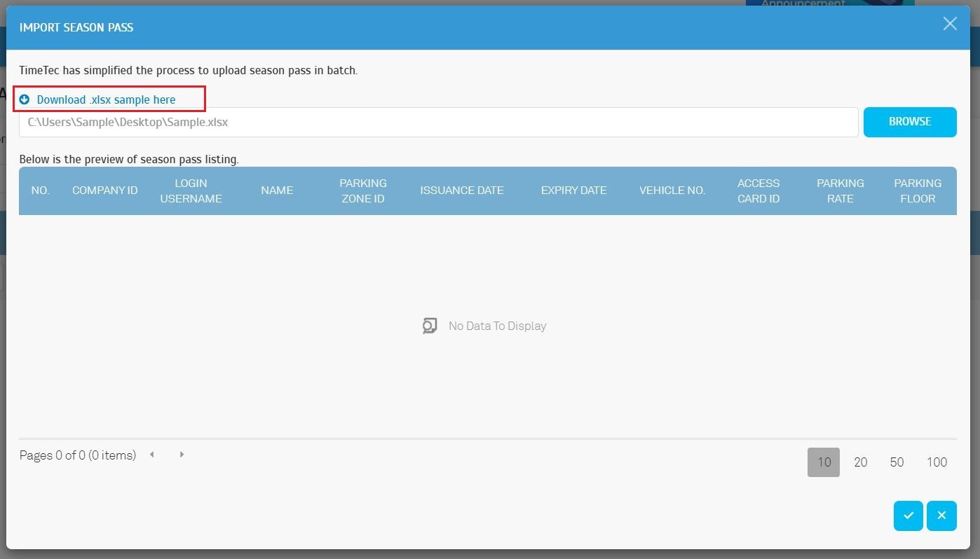Confirm import with the checkmark button
Screen dimensions: 980x559
pyautogui.click(x=908, y=516)
